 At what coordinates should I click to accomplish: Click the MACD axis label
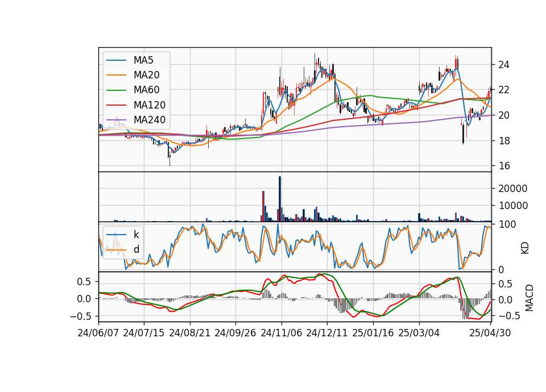(530, 298)
